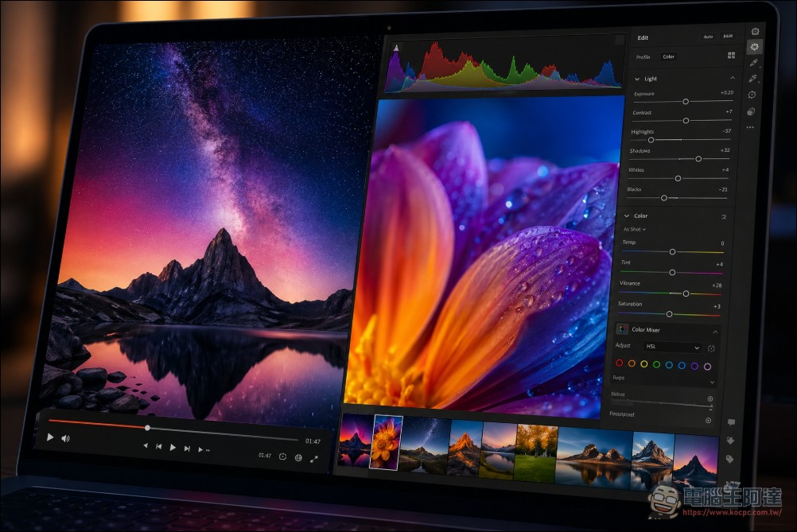Click the camera icon atop the sidebar
Image resolution: width=797 pixels, height=532 pixels.
coord(755,32)
